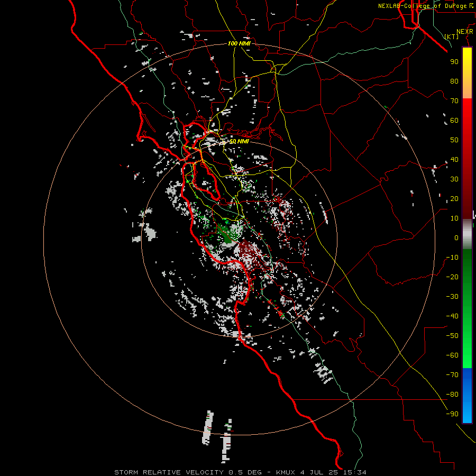
Task: Select the 60 value on velocity scale
Action: click(454, 120)
